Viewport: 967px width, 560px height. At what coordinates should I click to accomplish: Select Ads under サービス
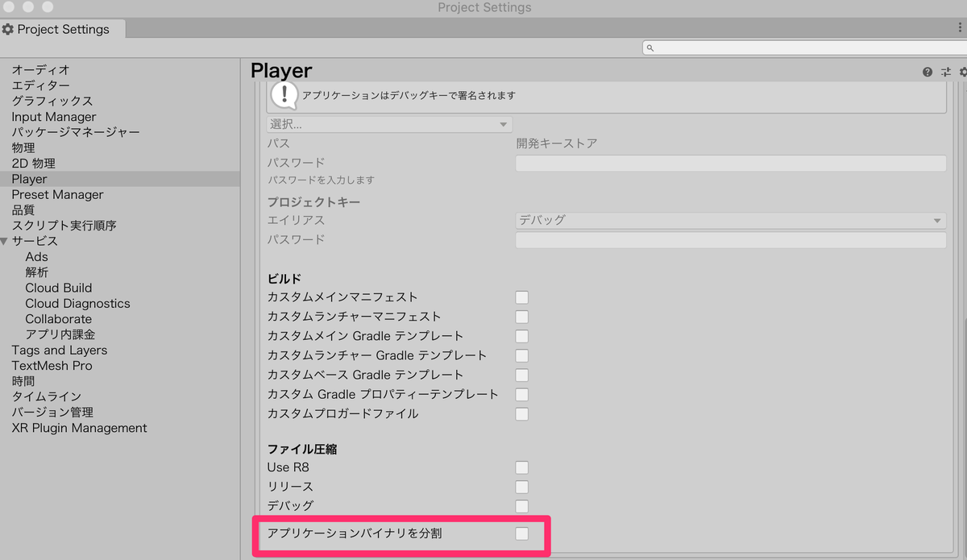pos(37,257)
